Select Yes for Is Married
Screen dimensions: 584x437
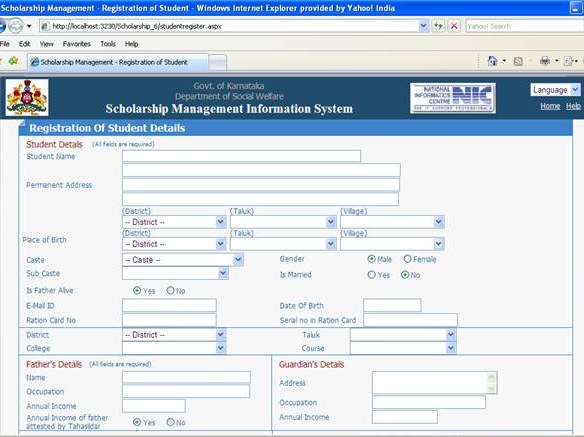pyautogui.click(x=371, y=275)
